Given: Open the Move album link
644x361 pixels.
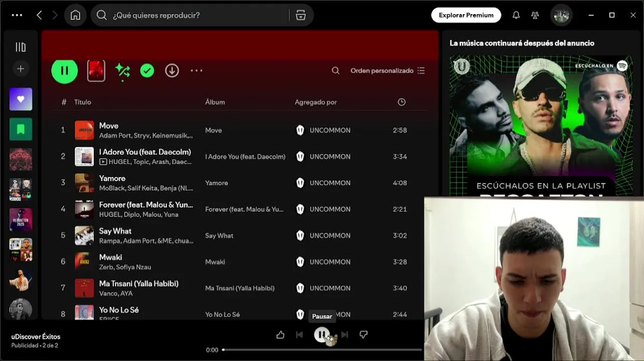Looking at the screenshot, I should click(x=213, y=130).
